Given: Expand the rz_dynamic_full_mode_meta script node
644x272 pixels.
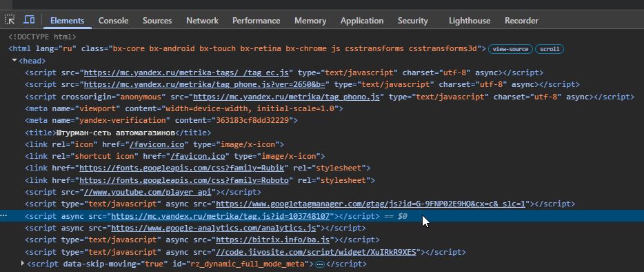Looking at the screenshot, I should 23,263.
